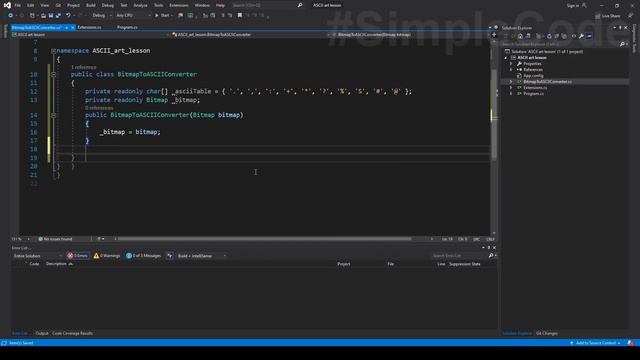Select Extensions.cs in Solution Explorer

pyautogui.click(x=535, y=88)
